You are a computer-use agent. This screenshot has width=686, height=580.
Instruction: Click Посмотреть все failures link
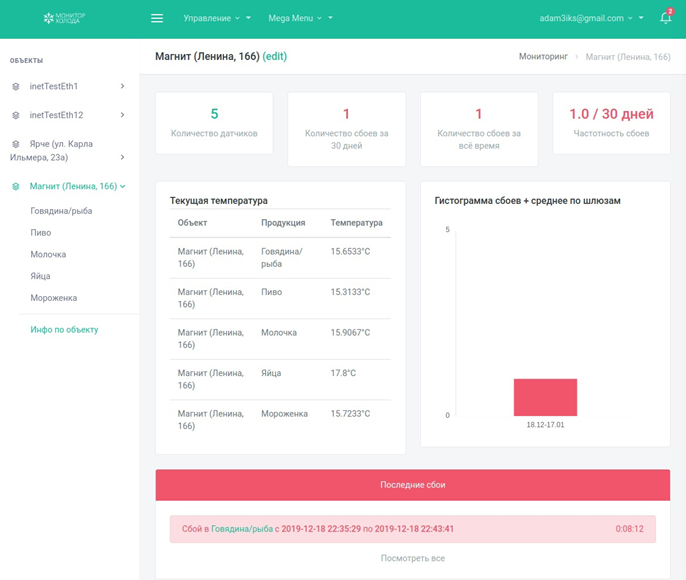[x=413, y=558]
